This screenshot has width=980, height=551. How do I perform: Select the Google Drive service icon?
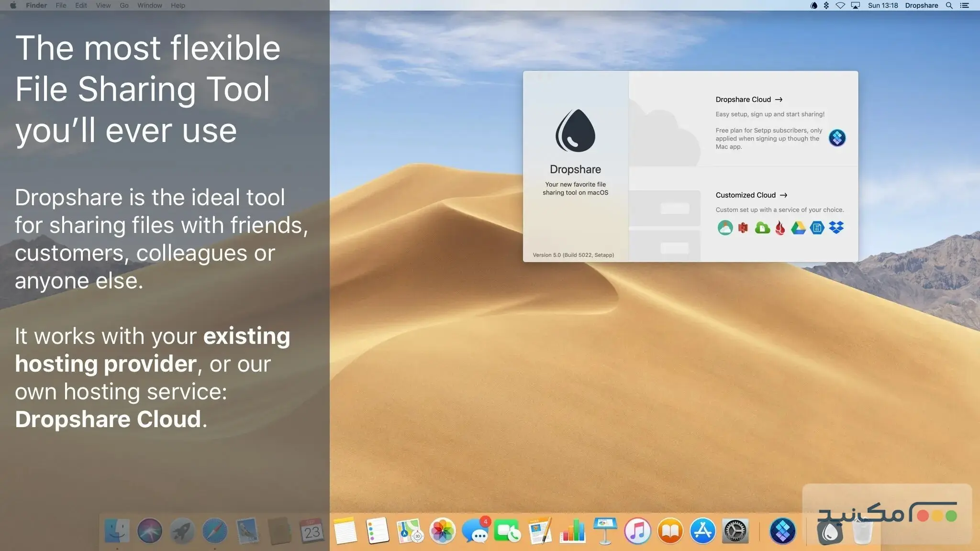[x=798, y=228]
